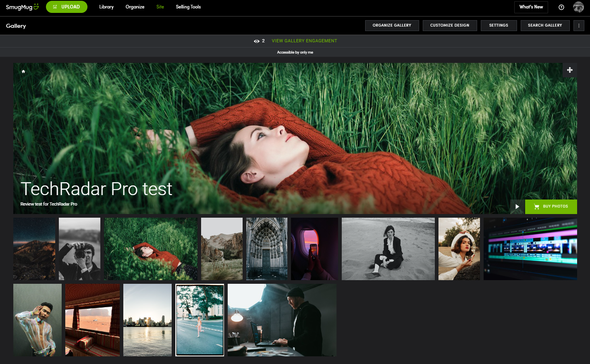590x364 pixels.
Task: Click the SmugMug logo
Action: pyautogui.click(x=22, y=7)
